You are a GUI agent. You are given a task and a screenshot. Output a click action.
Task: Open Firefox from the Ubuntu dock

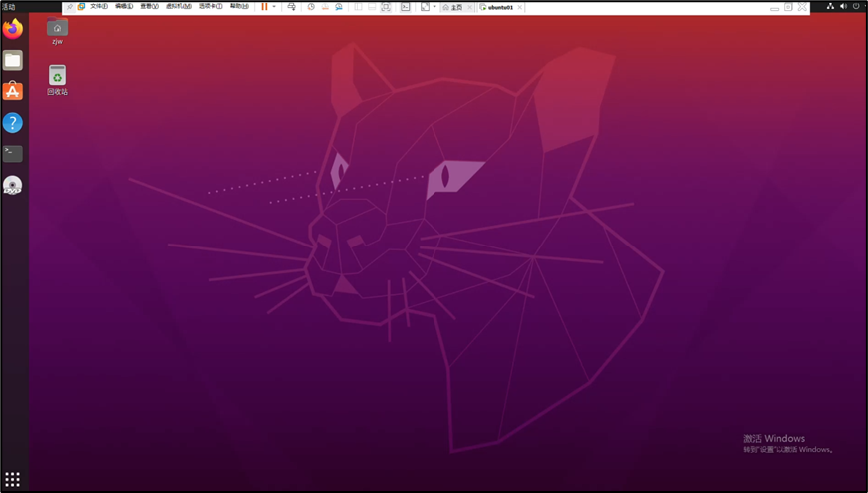coord(13,29)
